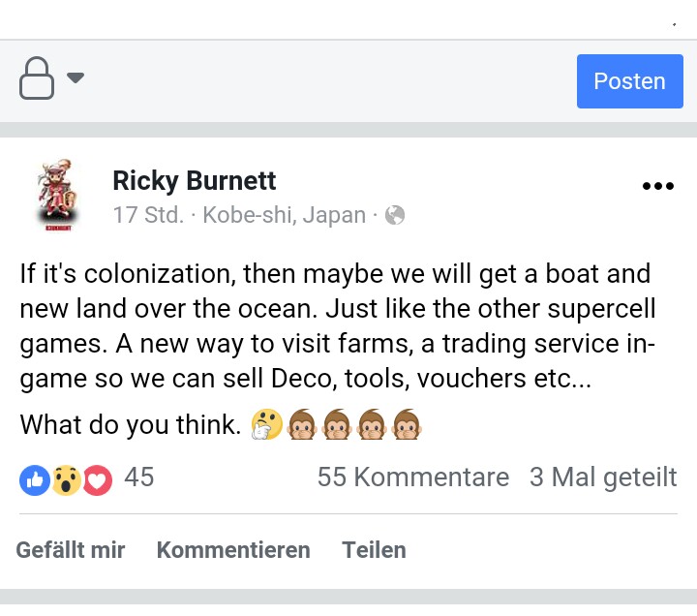Click the wow face reaction icon
This screenshot has width=697, height=616.
[x=66, y=479]
